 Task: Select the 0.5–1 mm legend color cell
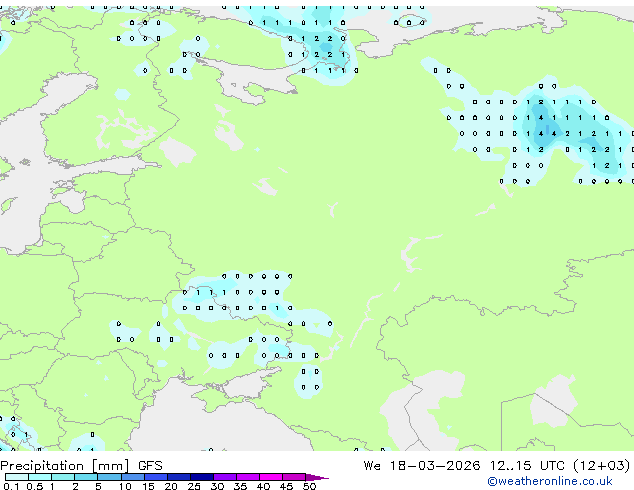pos(40,477)
